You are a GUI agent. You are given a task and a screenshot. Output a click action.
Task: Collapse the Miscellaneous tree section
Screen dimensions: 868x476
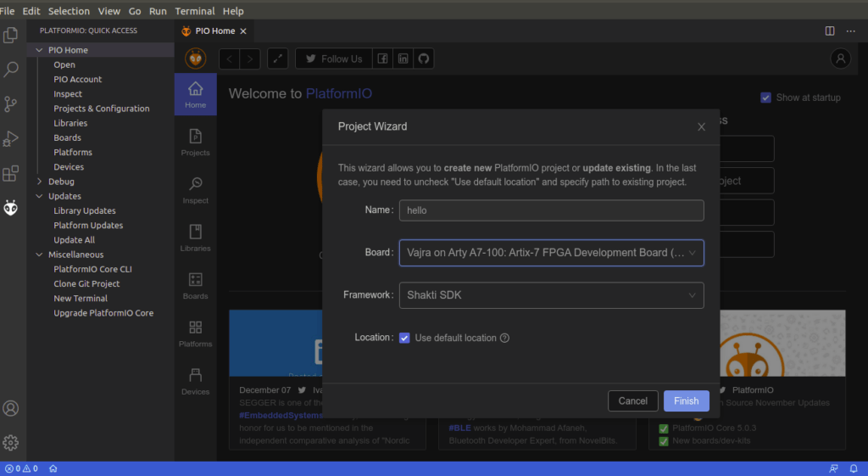click(39, 255)
